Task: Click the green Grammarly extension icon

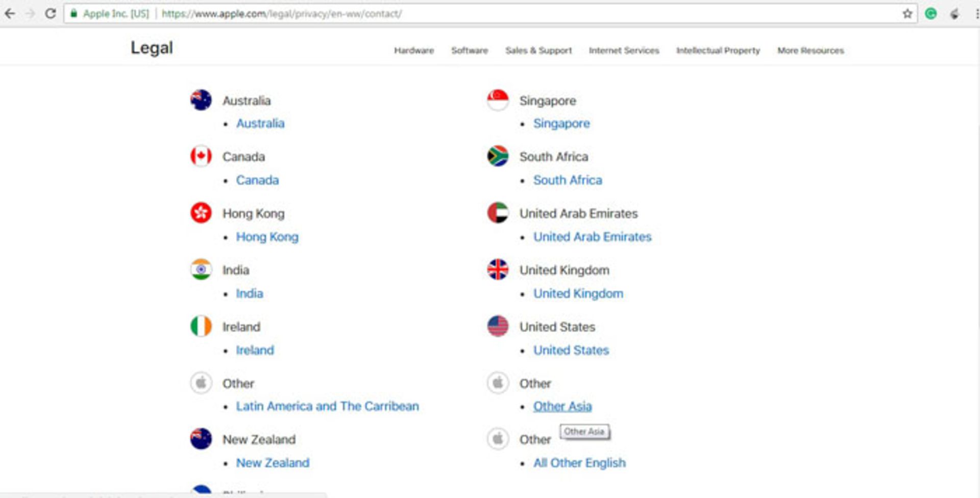Action: tap(930, 14)
